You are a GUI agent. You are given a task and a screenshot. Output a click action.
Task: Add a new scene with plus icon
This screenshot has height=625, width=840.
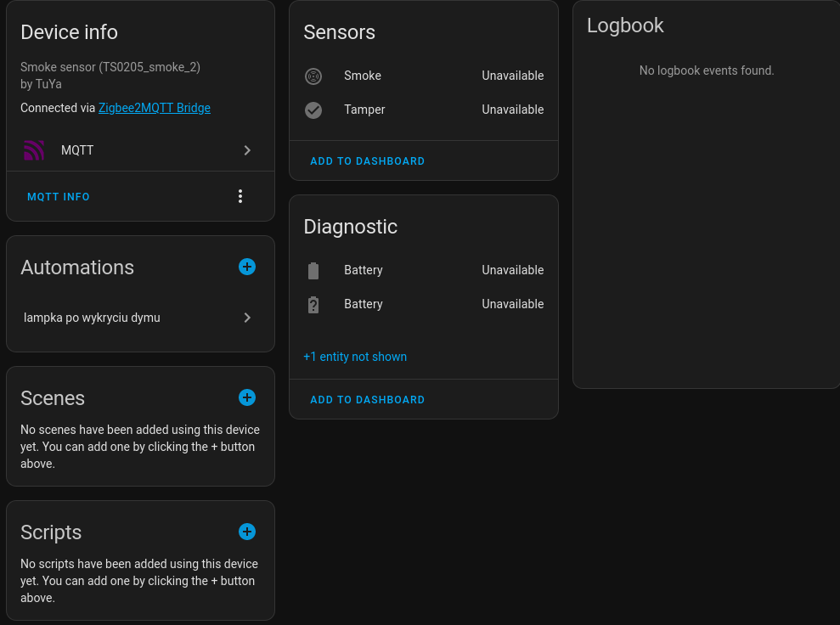tap(247, 397)
